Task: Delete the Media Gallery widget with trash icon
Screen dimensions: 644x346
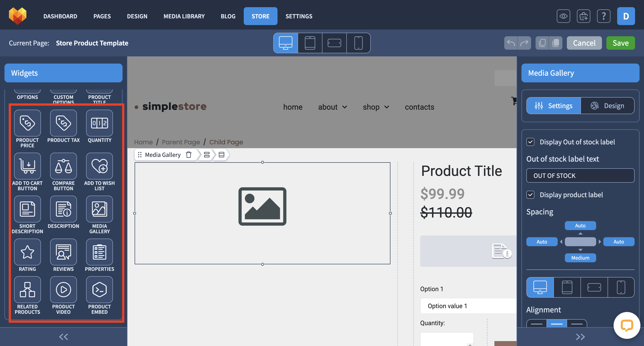Action: [189, 155]
